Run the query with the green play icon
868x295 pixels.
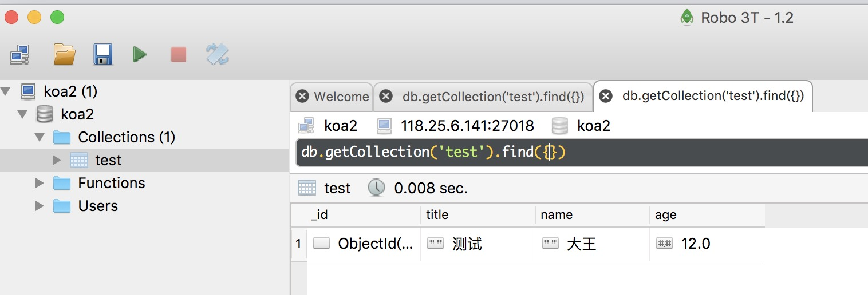pos(140,55)
